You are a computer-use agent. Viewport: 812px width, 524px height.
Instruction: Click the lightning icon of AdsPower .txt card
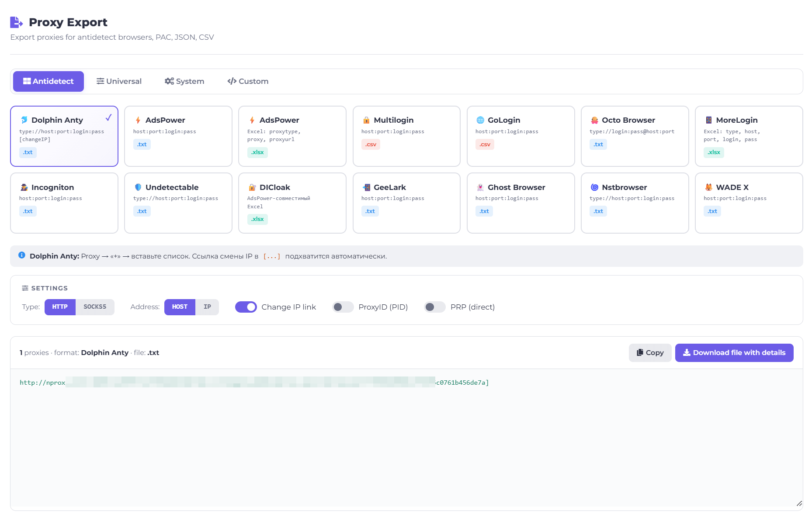coord(138,120)
